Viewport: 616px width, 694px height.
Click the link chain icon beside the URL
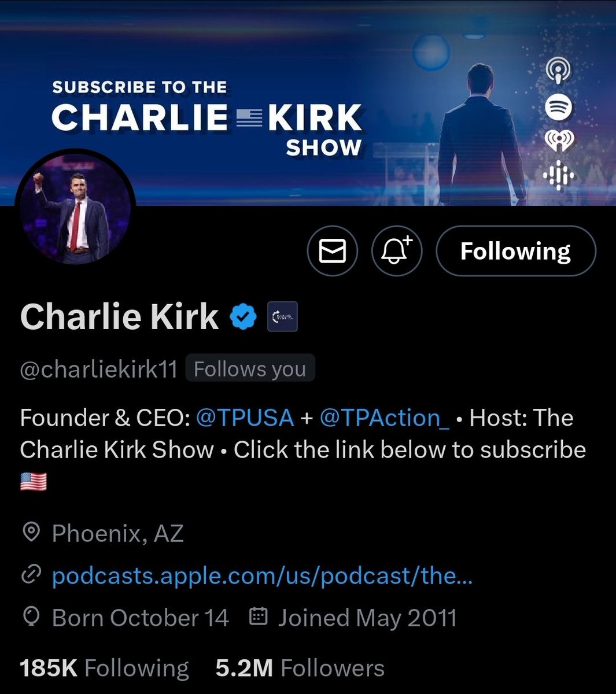click(31, 575)
